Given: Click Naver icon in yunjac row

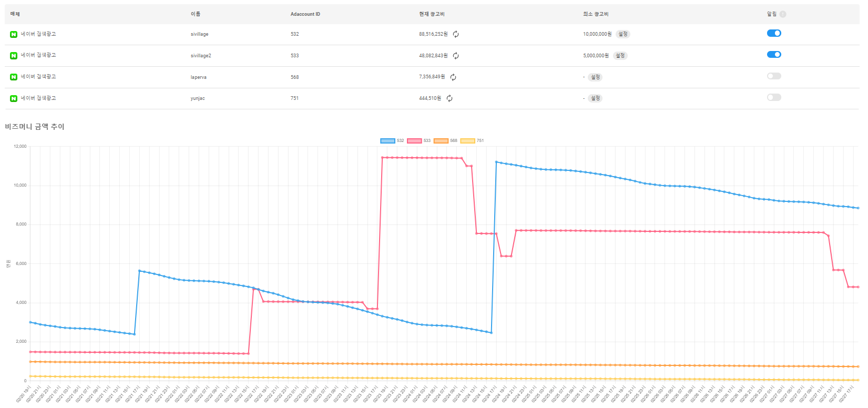Looking at the screenshot, I should tap(14, 98).
